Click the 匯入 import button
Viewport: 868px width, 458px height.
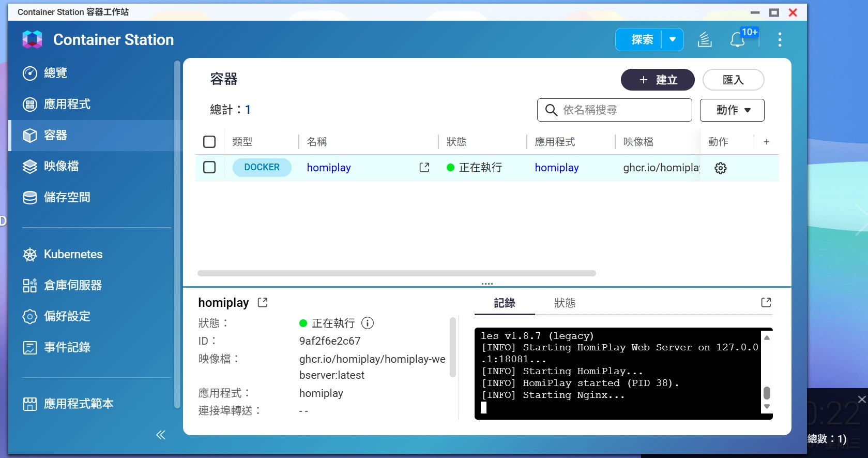[x=733, y=80]
